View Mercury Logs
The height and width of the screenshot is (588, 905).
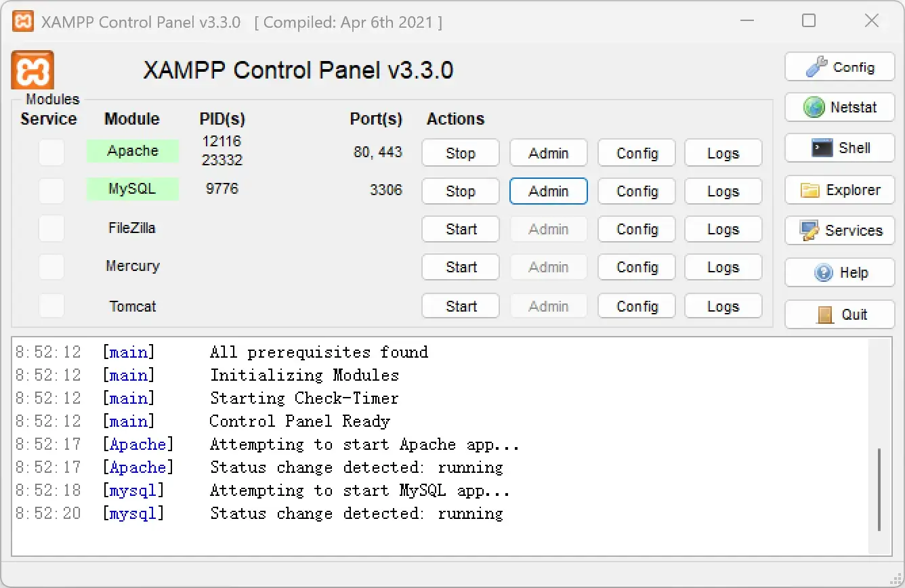(723, 267)
